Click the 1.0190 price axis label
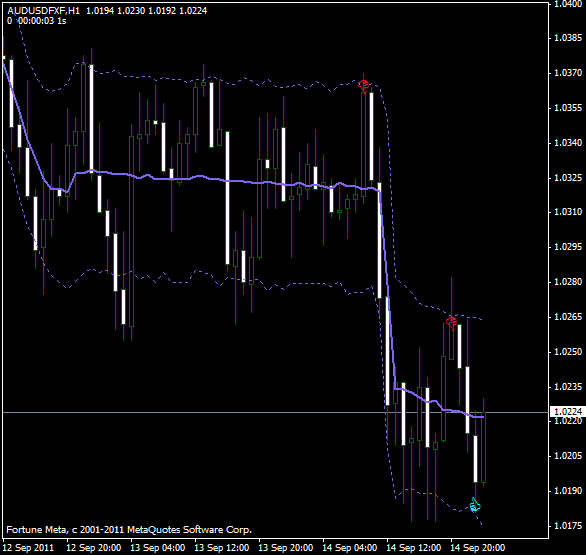The image size is (586, 555). [568, 490]
